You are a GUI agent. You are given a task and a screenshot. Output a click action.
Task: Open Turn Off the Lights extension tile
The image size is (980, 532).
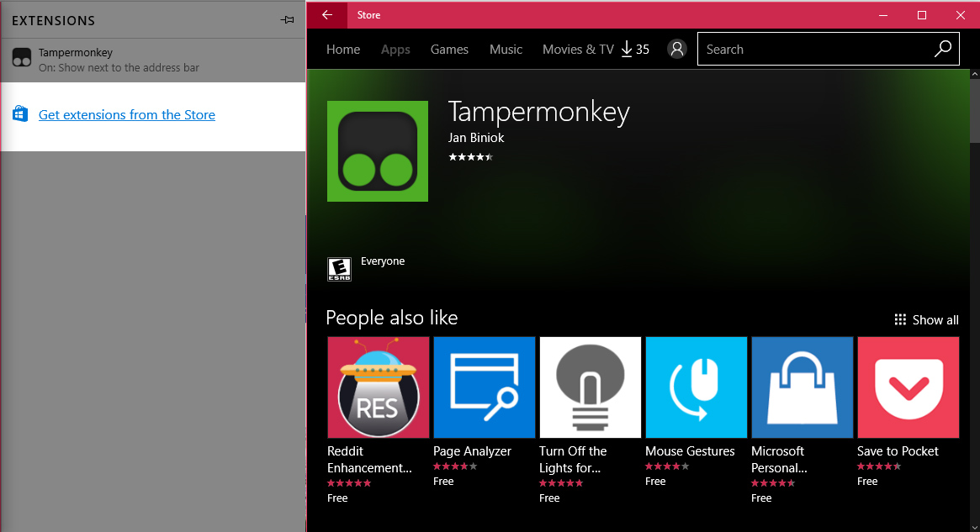pyautogui.click(x=590, y=387)
